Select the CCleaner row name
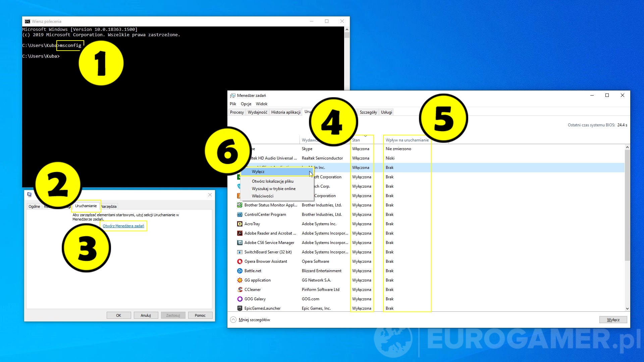The width and height of the screenshot is (644, 362). pyautogui.click(x=253, y=290)
